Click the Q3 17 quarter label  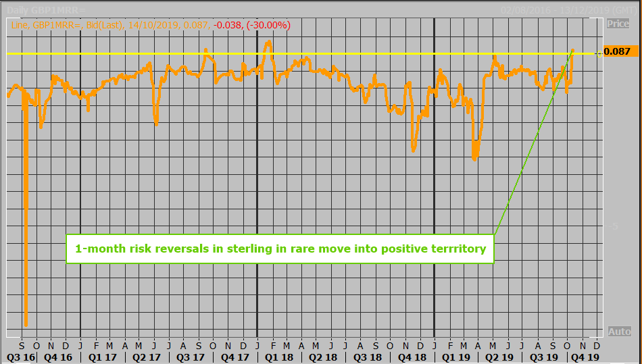coord(191,357)
